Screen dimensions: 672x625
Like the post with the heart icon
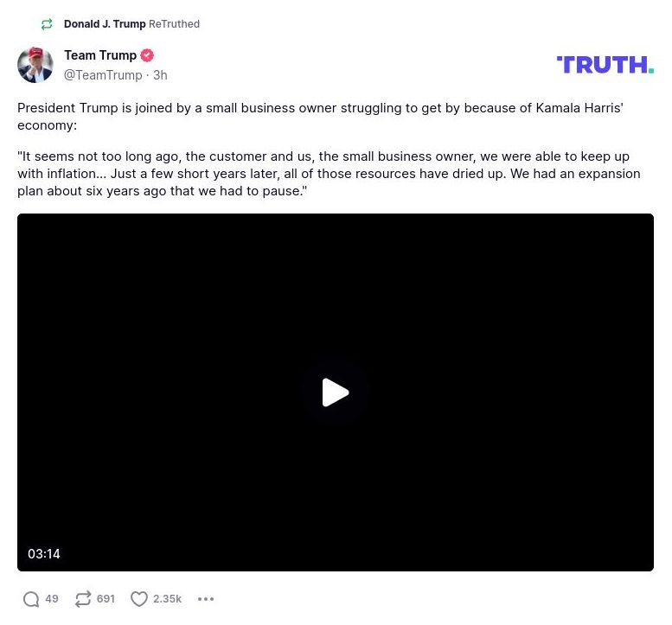click(x=139, y=599)
